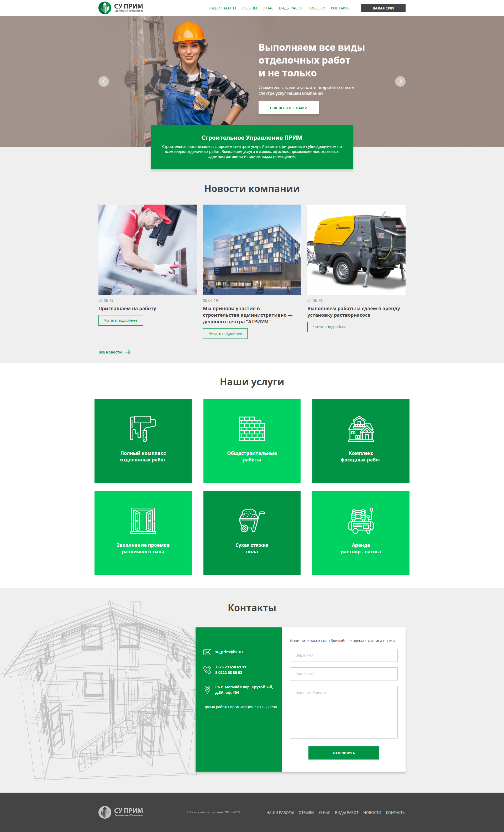Open the Все новости link
The image size is (504, 832).
tap(110, 352)
